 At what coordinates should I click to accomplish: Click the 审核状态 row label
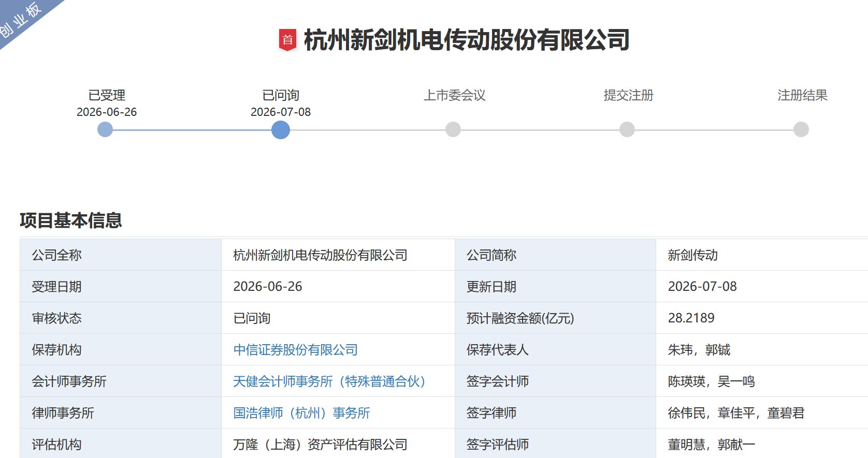[x=57, y=318]
